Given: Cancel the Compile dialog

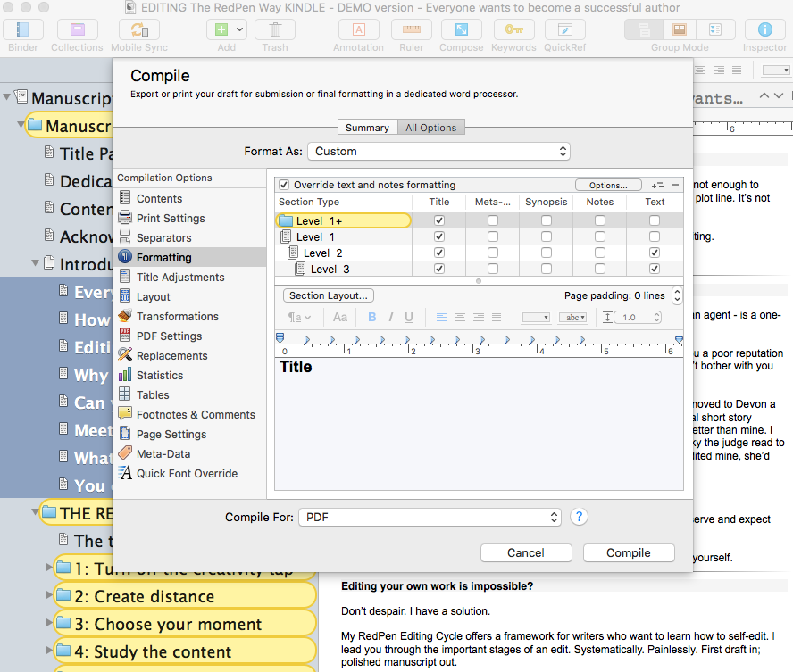Looking at the screenshot, I should tap(526, 552).
